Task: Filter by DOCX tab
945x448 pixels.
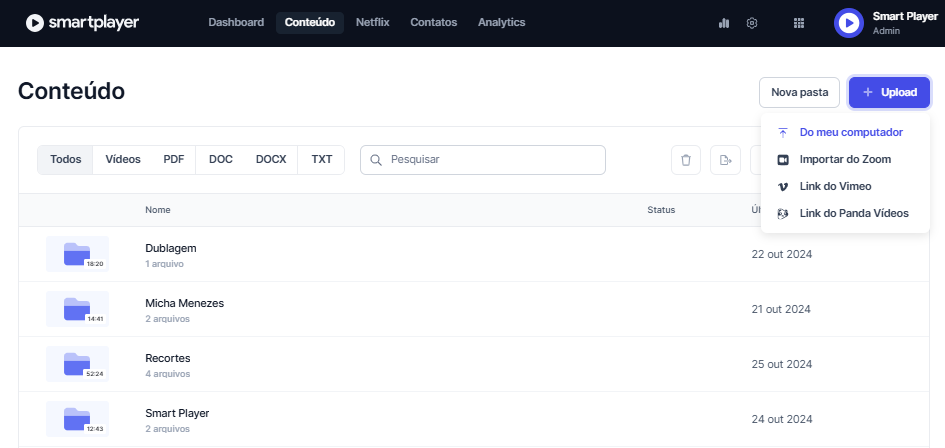Action: pyautogui.click(x=271, y=160)
